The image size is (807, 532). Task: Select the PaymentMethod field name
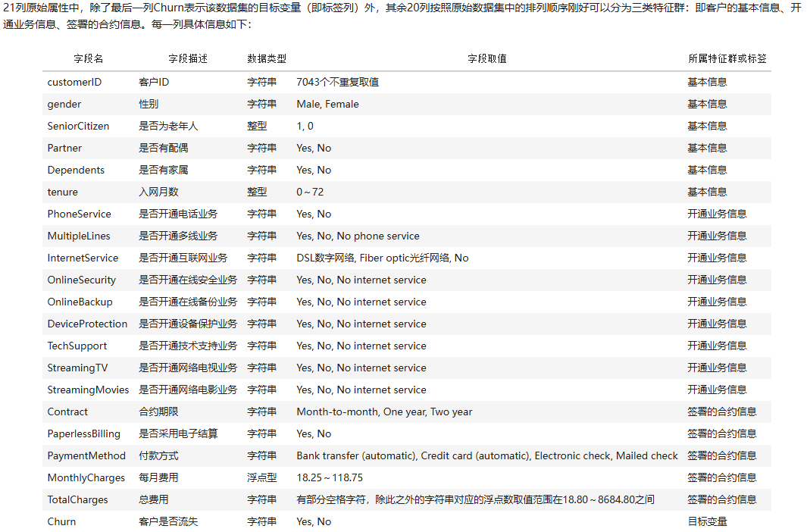86,456
